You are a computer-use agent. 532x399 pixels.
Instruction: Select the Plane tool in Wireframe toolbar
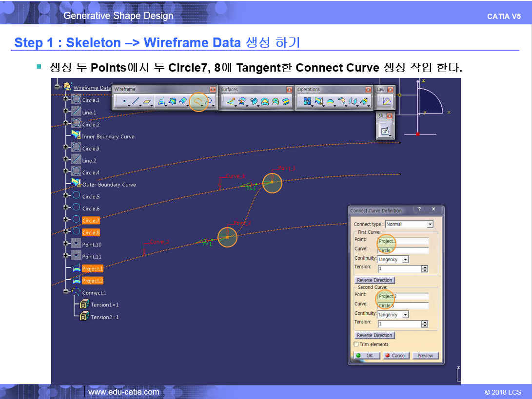(x=147, y=101)
